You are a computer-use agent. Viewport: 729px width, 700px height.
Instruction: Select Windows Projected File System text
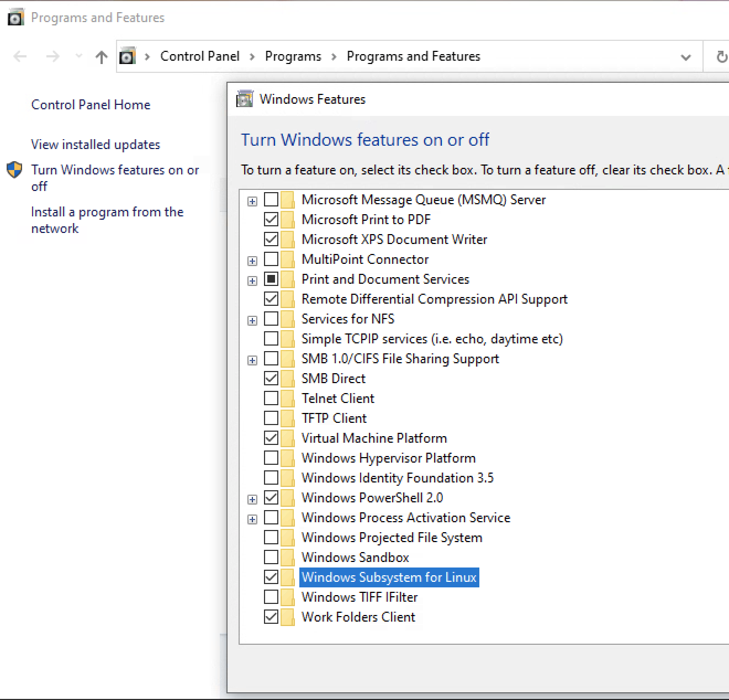point(392,538)
